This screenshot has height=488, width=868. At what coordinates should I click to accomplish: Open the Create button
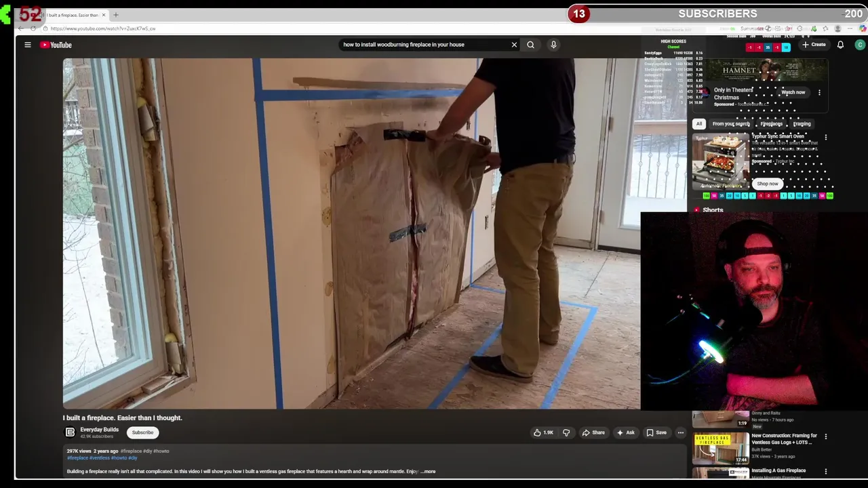coord(814,45)
